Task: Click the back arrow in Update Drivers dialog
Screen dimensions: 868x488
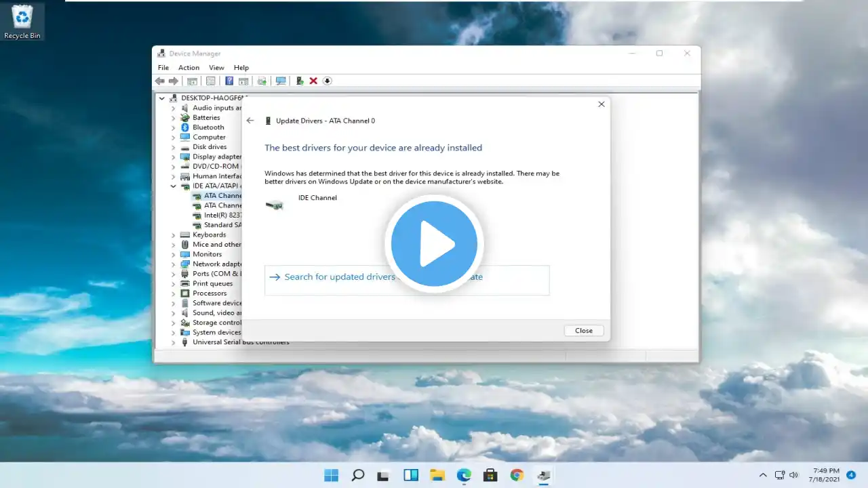Action: coord(250,121)
